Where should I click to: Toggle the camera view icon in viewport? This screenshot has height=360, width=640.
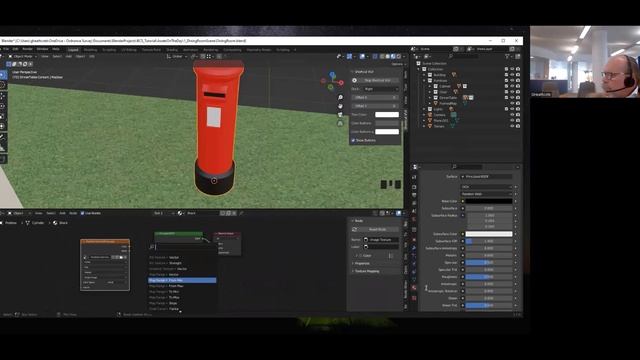(x=340, y=115)
